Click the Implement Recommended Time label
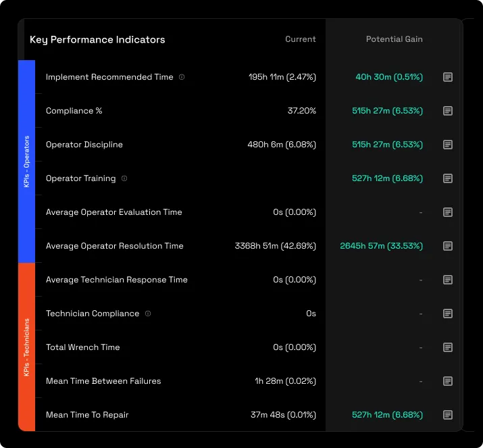 pyautogui.click(x=109, y=77)
